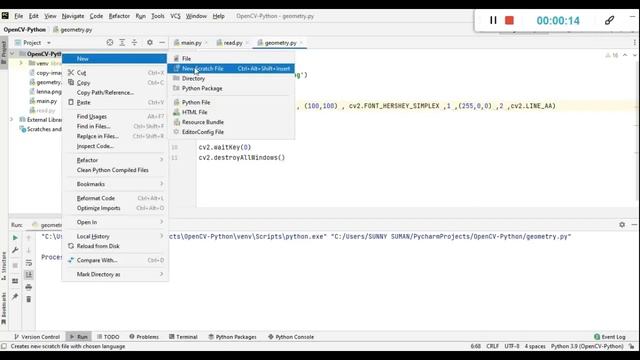The height and width of the screenshot is (360, 640).
Task: Hide the Project tool window
Action: tap(162, 42)
